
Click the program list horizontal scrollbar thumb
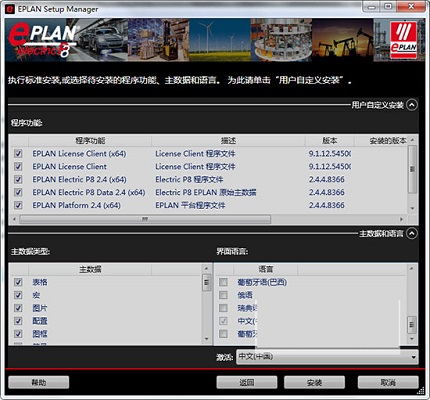pyautogui.click(x=145, y=219)
